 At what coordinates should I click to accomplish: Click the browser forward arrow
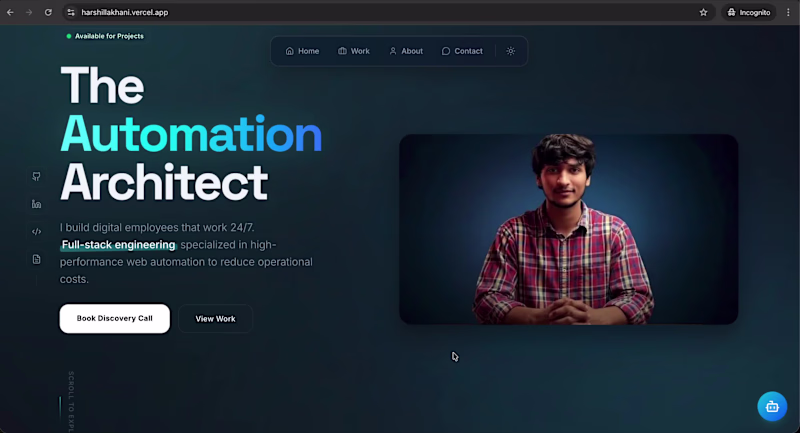pos(29,12)
